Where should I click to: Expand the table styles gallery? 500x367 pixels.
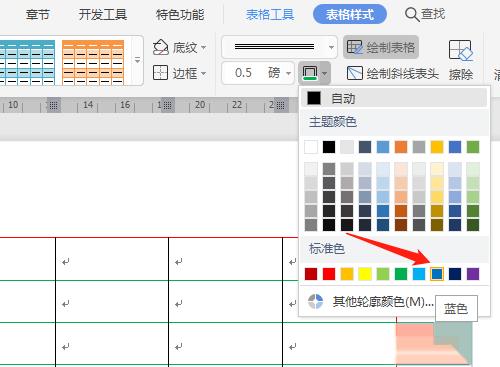[137, 60]
